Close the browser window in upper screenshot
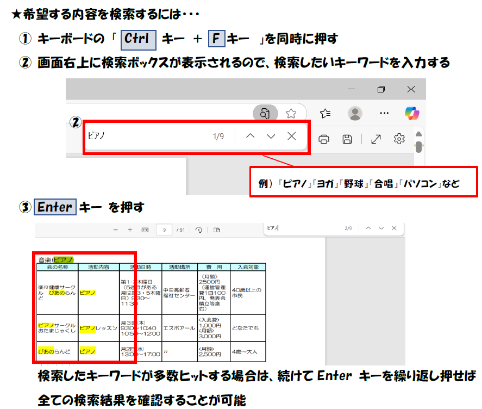The width and height of the screenshot is (482, 409). tap(411, 89)
